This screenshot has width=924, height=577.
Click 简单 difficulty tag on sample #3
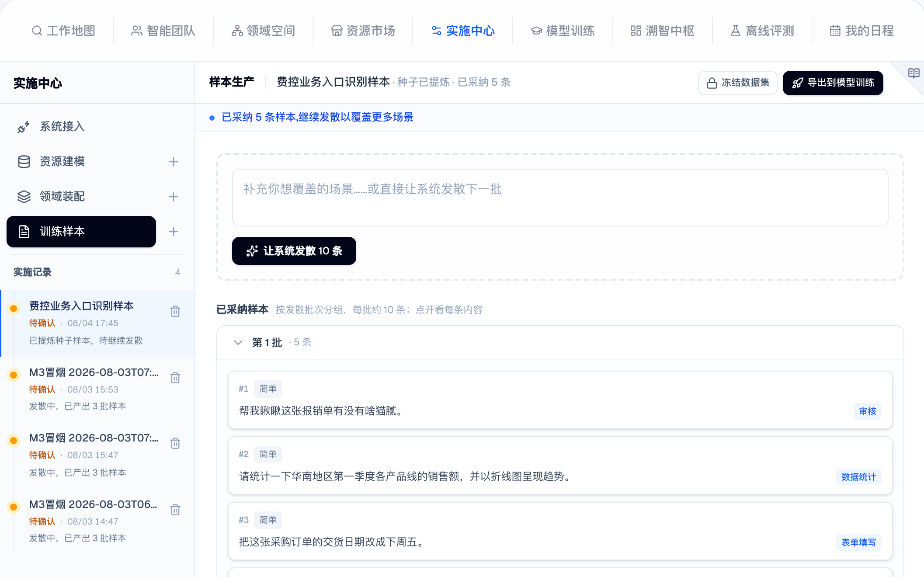268,520
